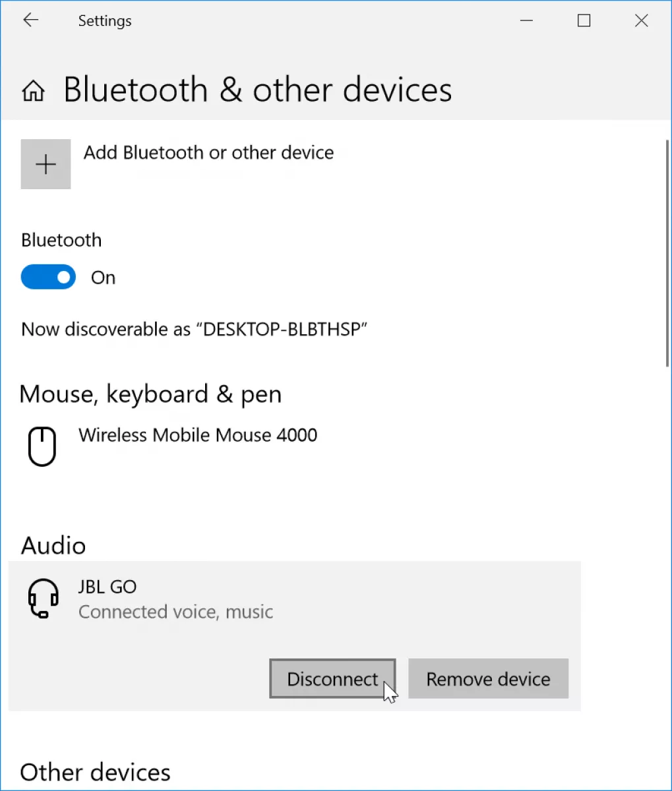Turn off the Bluetooth toggle
Image resolution: width=672 pixels, height=791 pixels.
click(48, 278)
